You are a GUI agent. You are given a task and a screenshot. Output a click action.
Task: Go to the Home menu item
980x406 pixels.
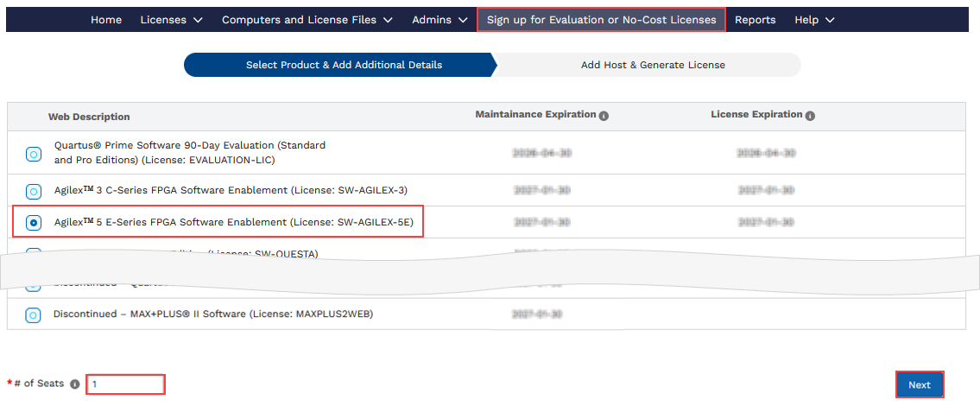point(106,20)
